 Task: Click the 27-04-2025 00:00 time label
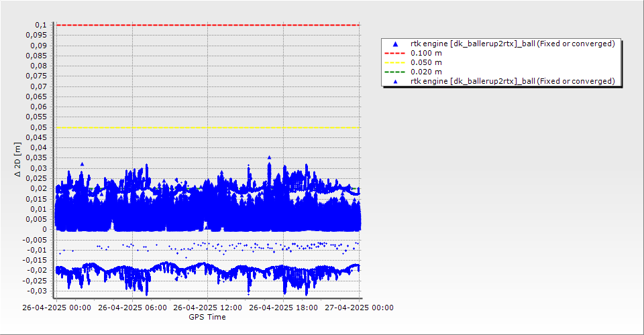(x=360, y=308)
